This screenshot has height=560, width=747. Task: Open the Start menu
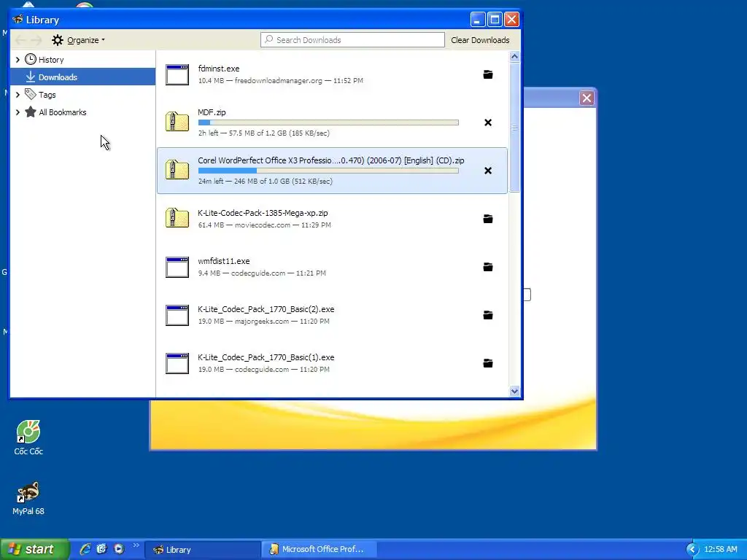tap(34, 549)
